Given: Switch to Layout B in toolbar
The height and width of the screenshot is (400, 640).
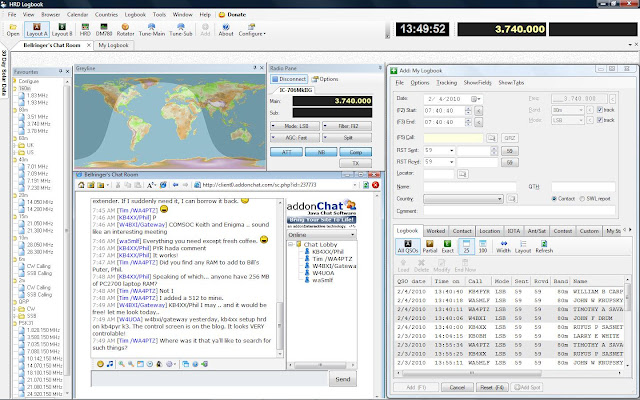Looking at the screenshot, I should click(x=62, y=30).
